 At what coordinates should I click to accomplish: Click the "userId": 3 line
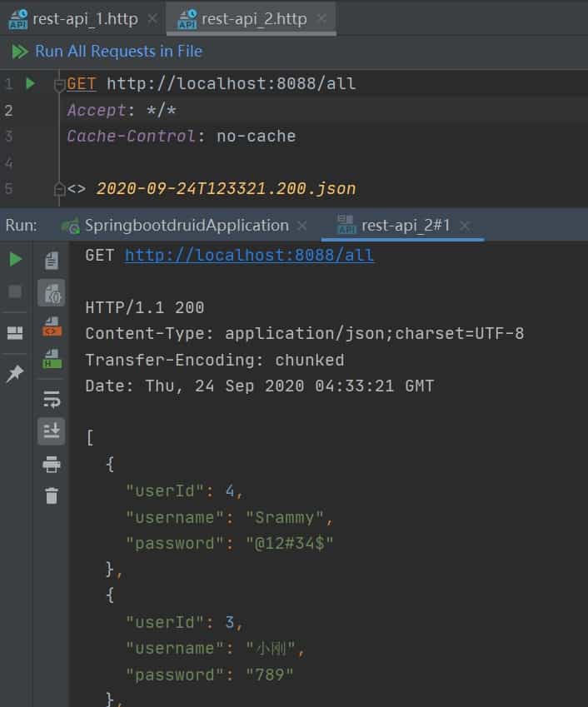tap(184, 622)
